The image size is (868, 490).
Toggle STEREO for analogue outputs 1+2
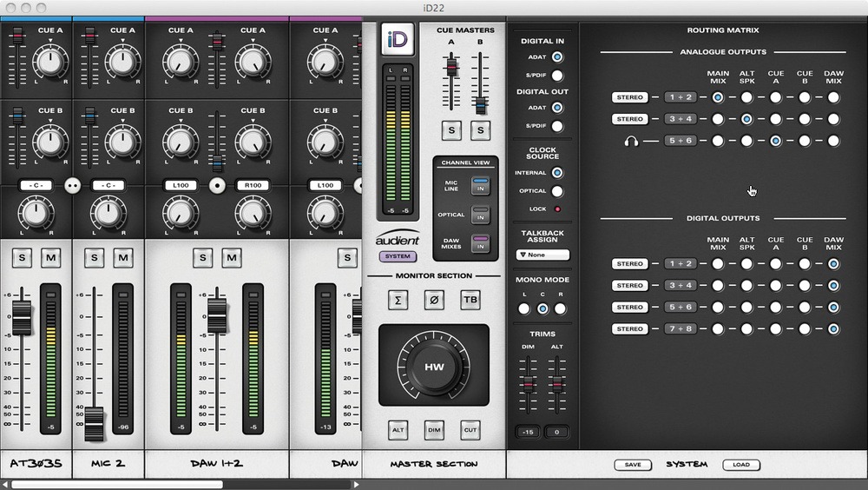coord(630,97)
